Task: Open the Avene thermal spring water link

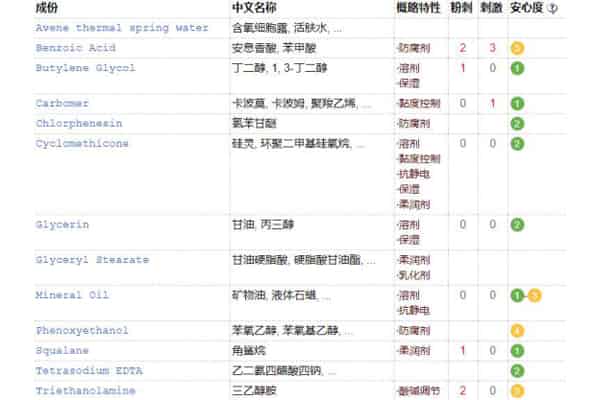Action: pos(122,28)
